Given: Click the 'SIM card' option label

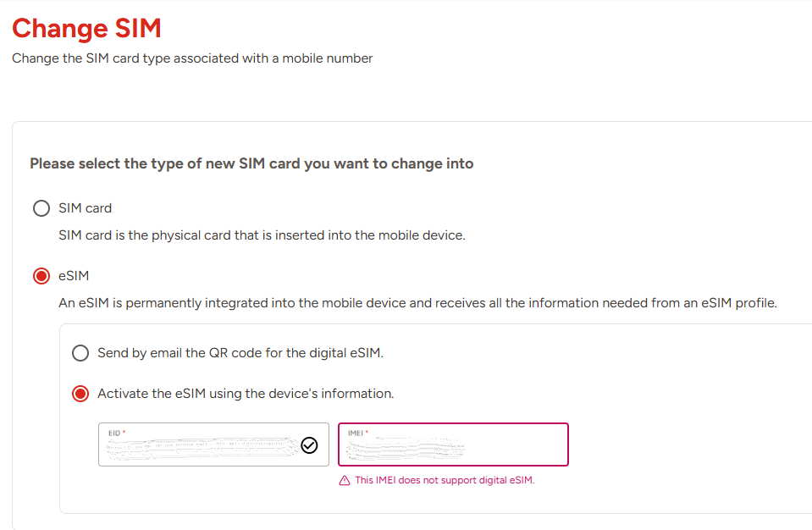Looking at the screenshot, I should click(x=85, y=208).
